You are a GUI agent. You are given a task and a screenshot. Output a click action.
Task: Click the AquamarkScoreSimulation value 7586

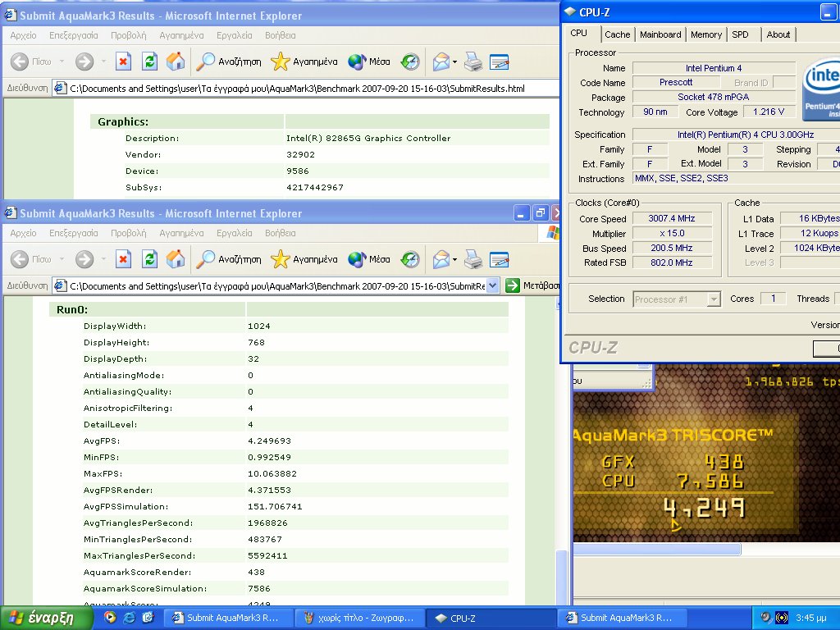(x=258, y=589)
